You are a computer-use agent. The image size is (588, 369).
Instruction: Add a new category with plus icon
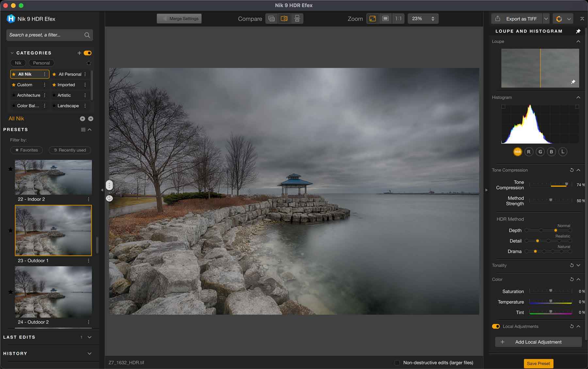79,53
